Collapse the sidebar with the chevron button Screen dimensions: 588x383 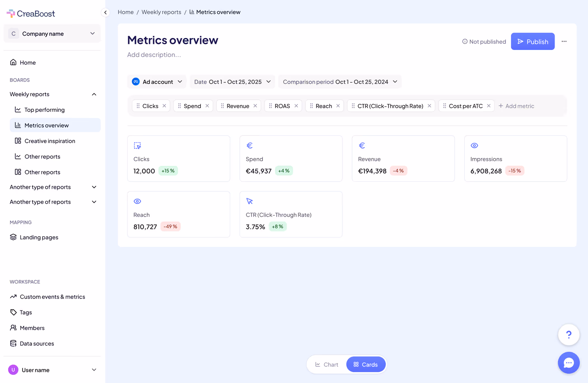pyautogui.click(x=105, y=12)
